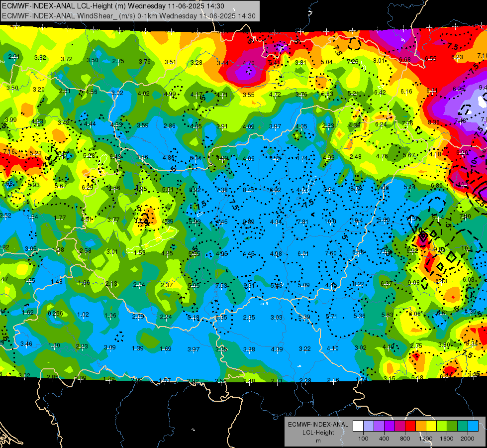Click the orange legend color swatch
This screenshot has width=487, height=448.
[x=421, y=426]
